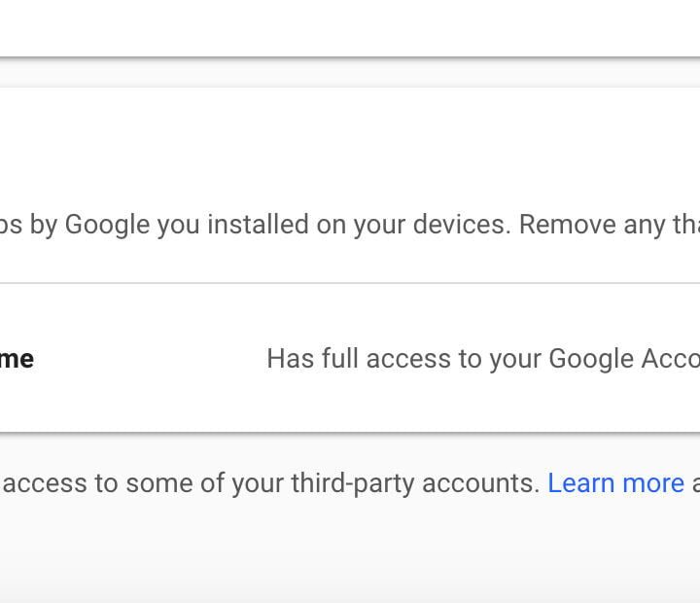Click the cut-off letter after Learn more

pyautogui.click(x=694, y=483)
